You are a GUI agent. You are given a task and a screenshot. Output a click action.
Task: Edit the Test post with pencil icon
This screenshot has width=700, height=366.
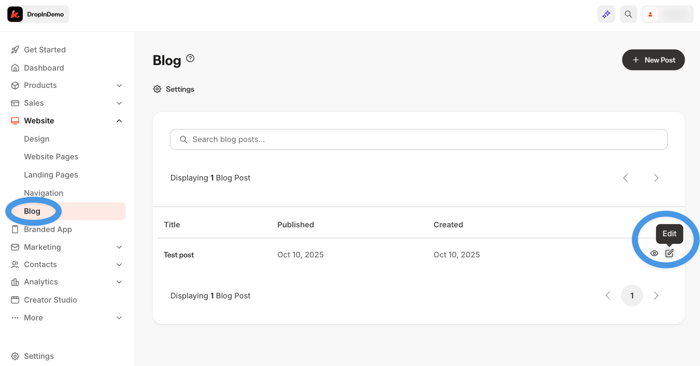669,253
